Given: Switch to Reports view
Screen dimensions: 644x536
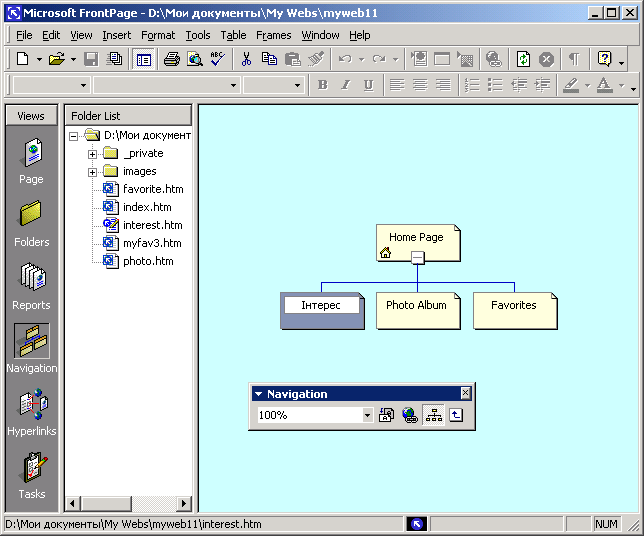Looking at the screenshot, I should tap(31, 287).
